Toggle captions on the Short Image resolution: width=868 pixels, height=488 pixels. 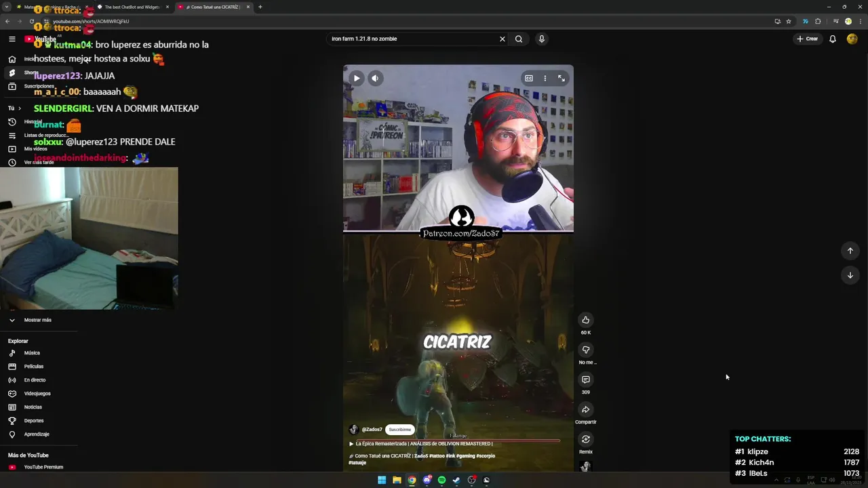(x=529, y=78)
